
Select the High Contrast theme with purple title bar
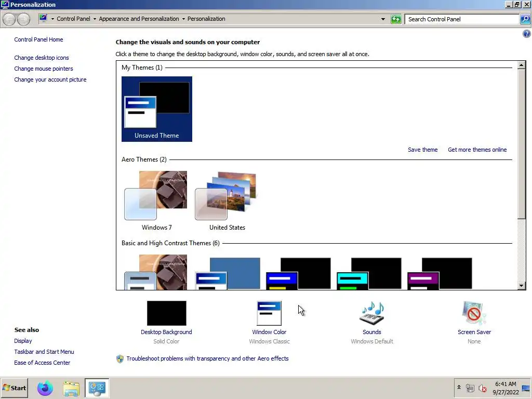coord(440,273)
